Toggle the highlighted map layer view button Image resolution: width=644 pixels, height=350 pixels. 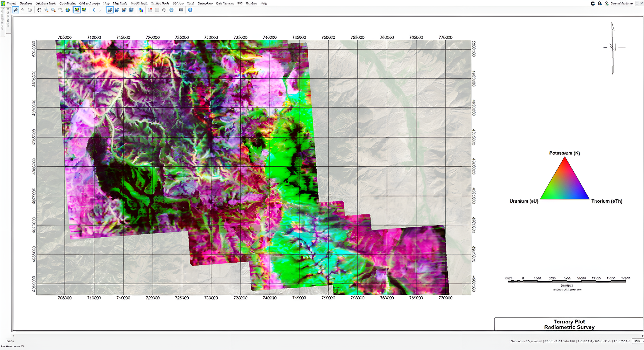point(110,10)
